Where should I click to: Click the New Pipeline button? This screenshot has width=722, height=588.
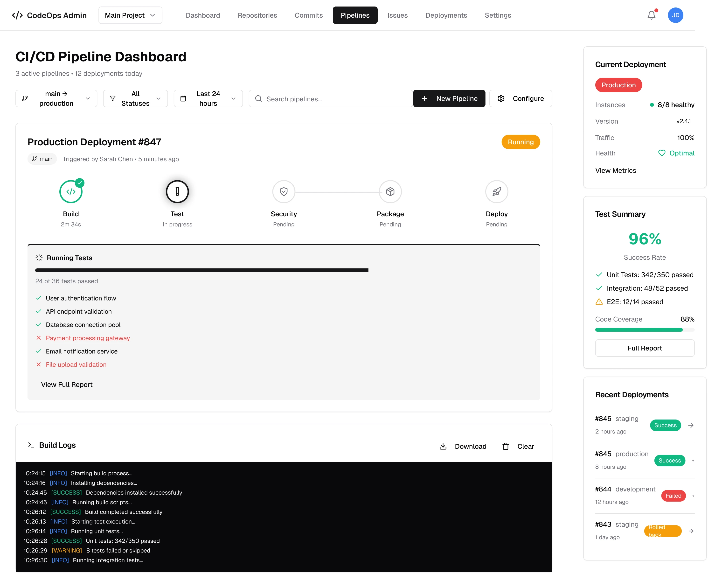click(449, 98)
